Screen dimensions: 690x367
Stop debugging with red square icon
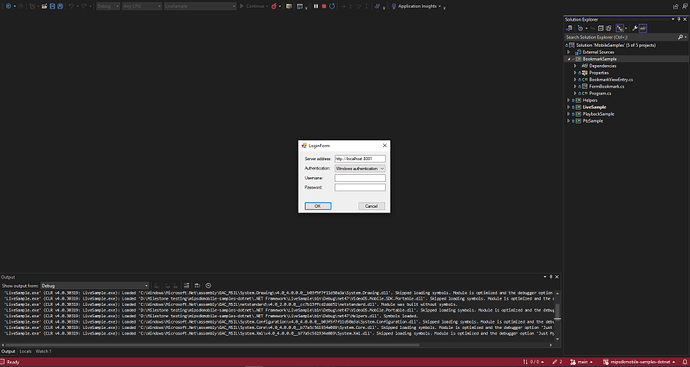(324, 6)
